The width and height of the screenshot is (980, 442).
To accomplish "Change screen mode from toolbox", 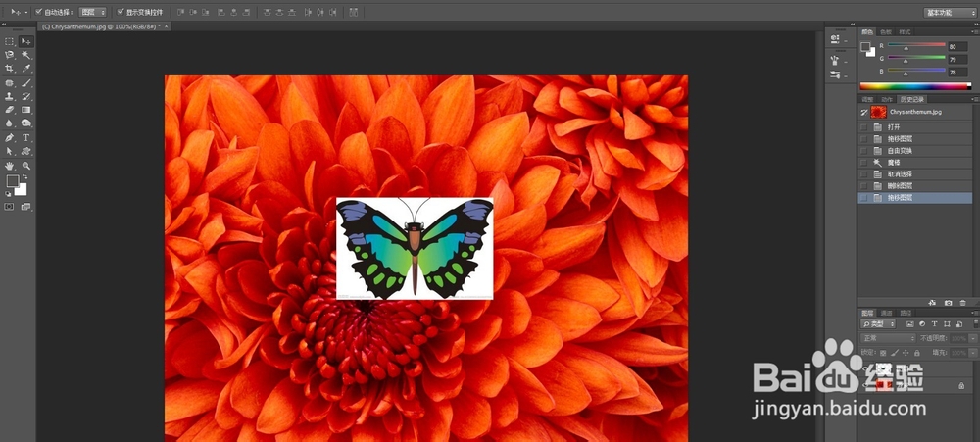I will tap(25, 207).
